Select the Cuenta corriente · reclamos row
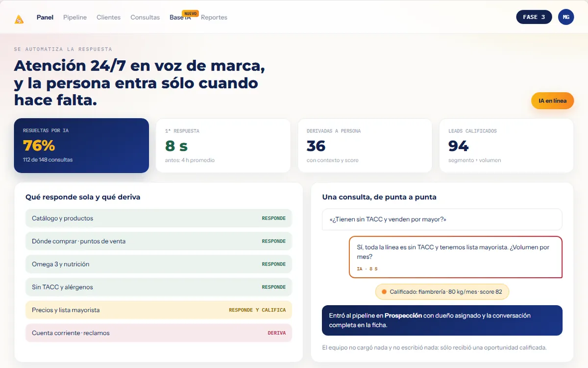This screenshot has width=588, height=368. 159,333
